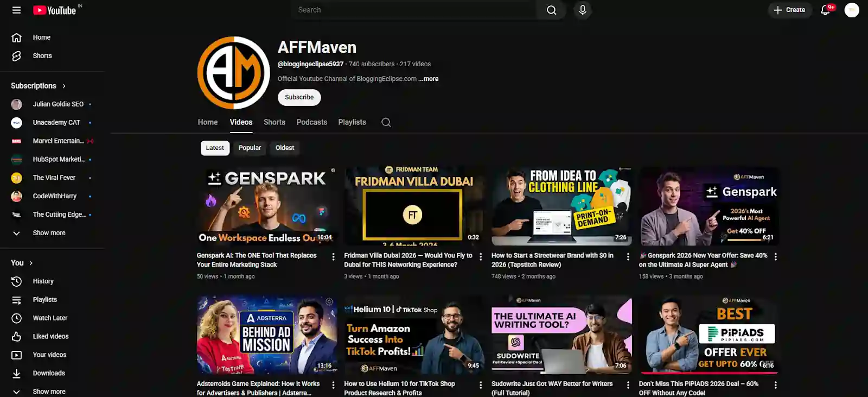Search within the AFFMaven channel
Viewport: 868px width, 397px height.
[x=386, y=122]
